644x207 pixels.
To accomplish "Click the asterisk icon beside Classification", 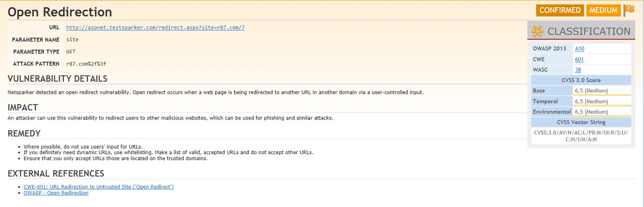I will point(537,31).
